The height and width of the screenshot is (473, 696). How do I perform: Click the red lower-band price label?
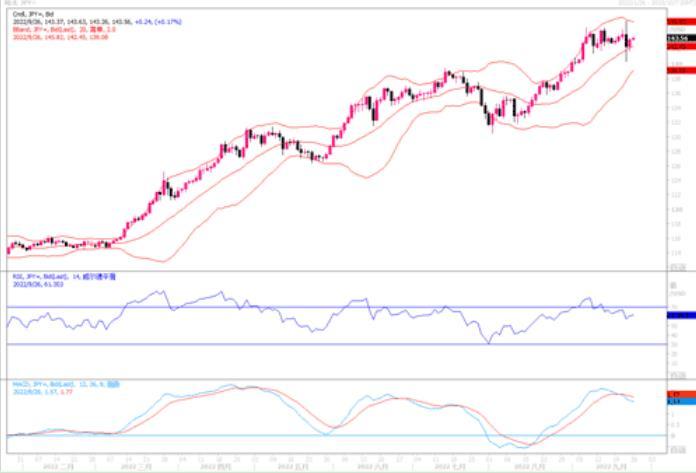681,71
